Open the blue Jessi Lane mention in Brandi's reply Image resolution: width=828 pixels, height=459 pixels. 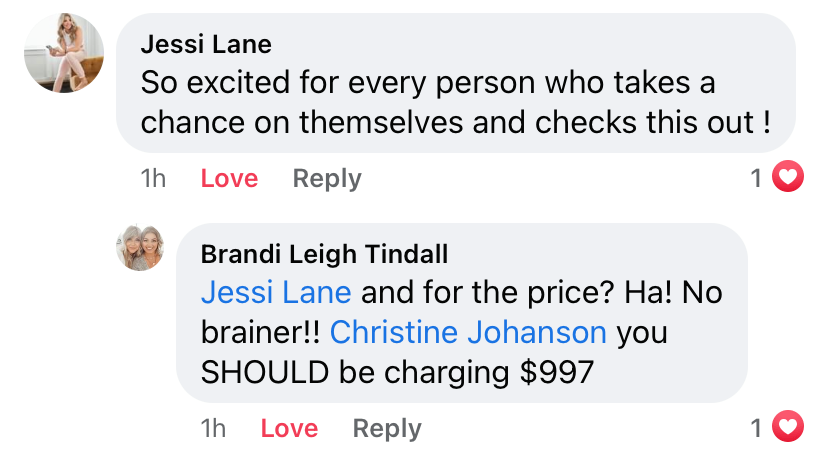click(276, 293)
